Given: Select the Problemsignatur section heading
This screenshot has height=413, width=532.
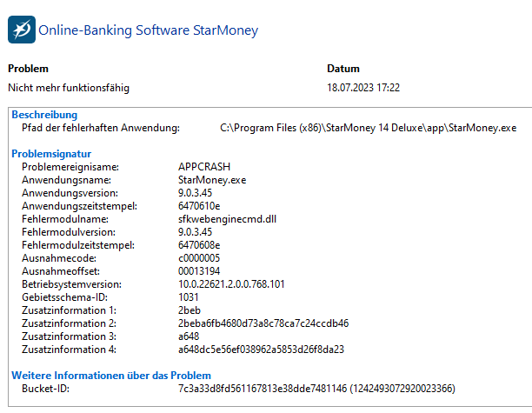Looking at the screenshot, I should coord(51,154).
